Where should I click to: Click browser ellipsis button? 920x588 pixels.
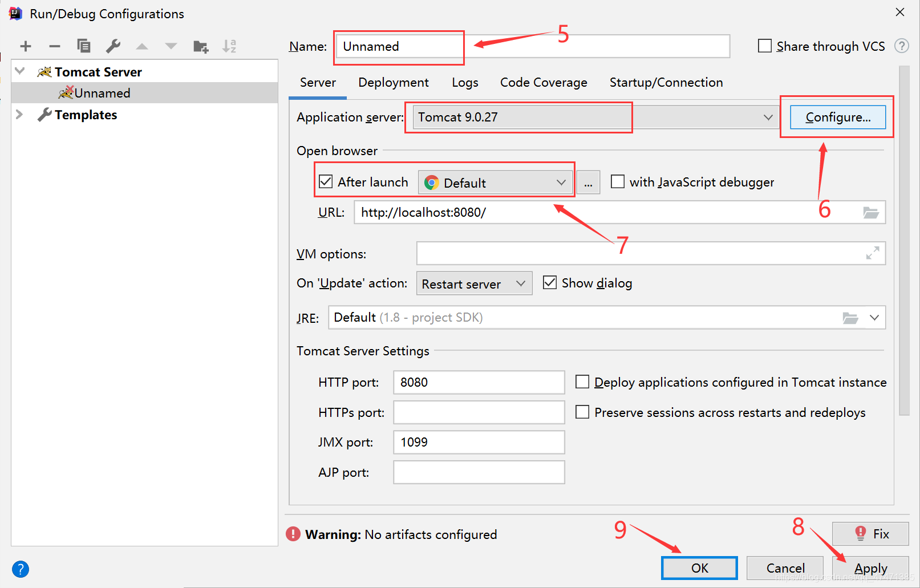point(588,183)
